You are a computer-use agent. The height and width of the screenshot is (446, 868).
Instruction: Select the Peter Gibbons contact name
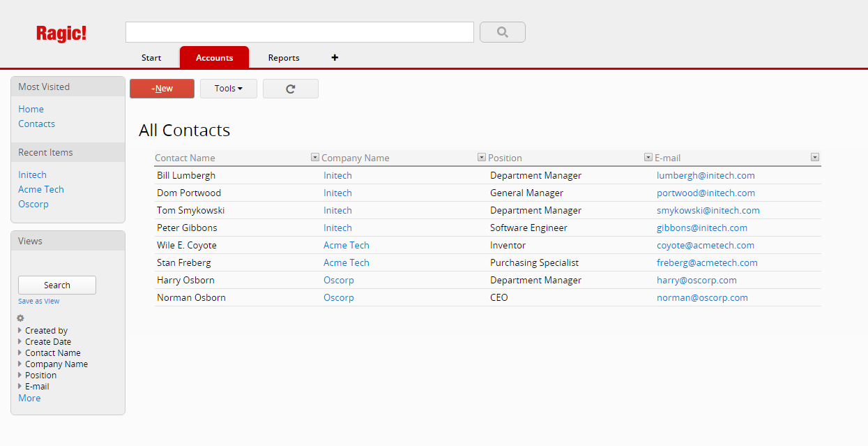click(x=187, y=228)
